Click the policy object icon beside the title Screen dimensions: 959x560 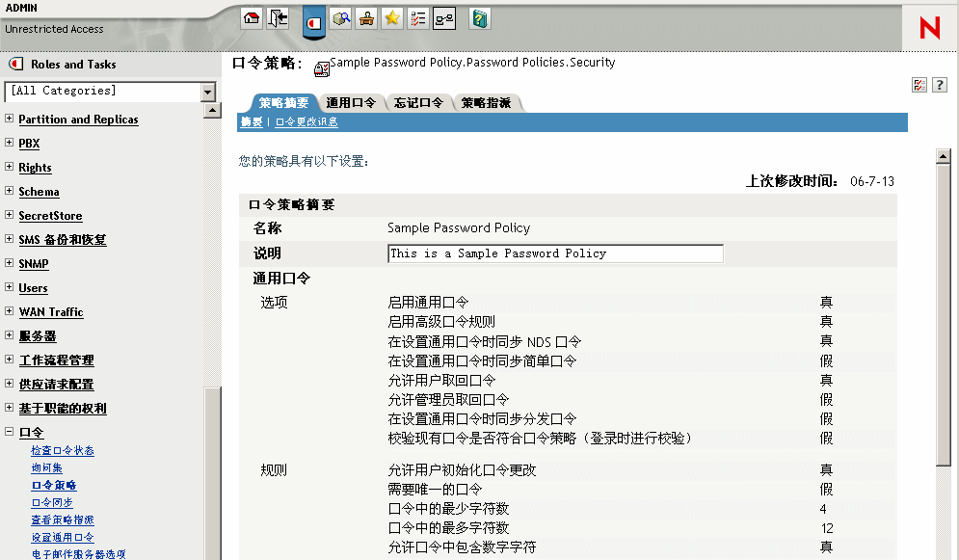[x=322, y=68]
